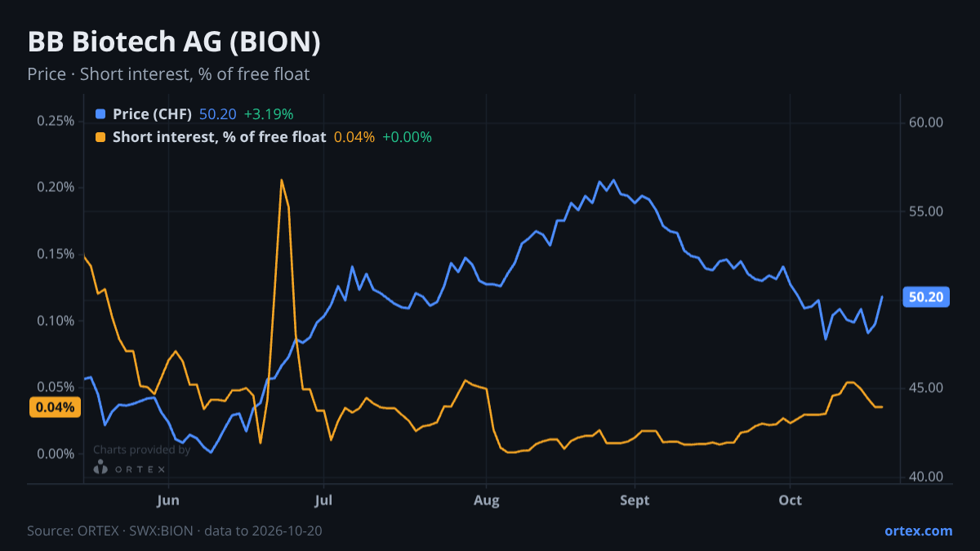Click the blue Price legend swatch
The width and height of the screenshot is (980, 551).
pos(100,114)
